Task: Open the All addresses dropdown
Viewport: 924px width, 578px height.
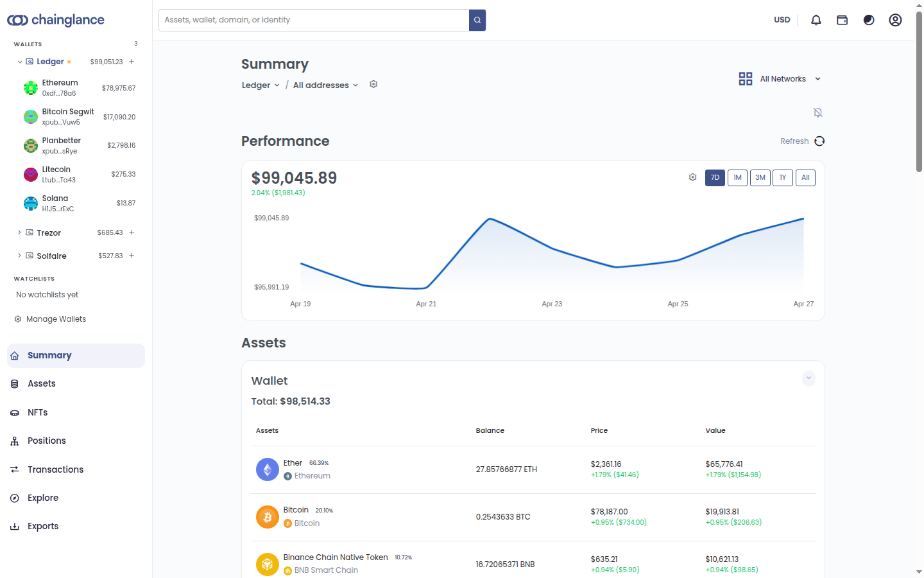Action: [x=325, y=85]
